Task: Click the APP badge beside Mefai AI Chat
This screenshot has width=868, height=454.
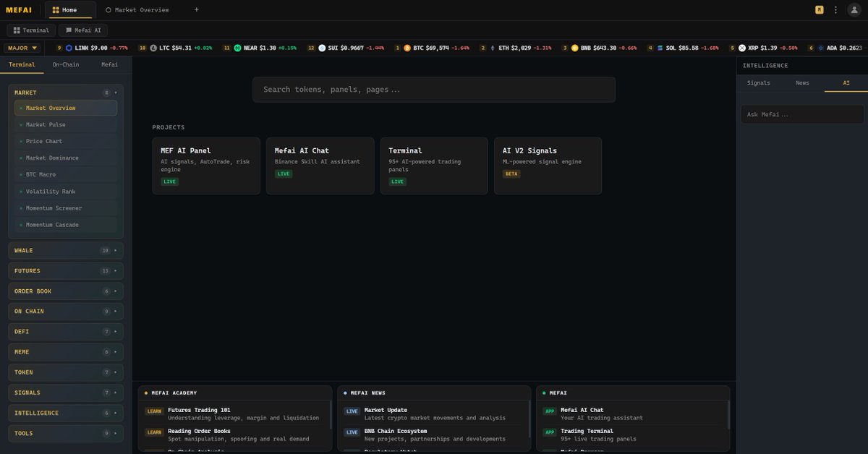Action: click(x=550, y=411)
